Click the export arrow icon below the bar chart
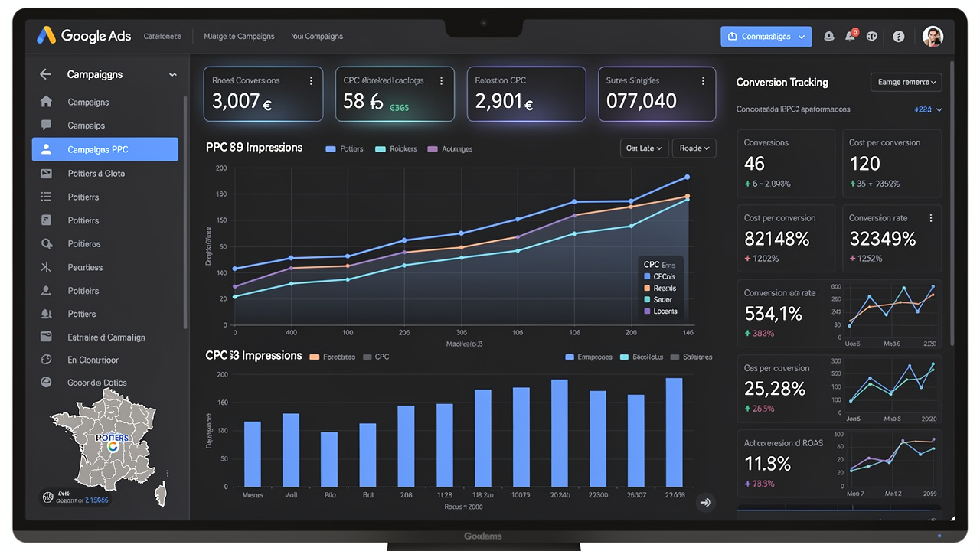The width and height of the screenshot is (980, 551). pyautogui.click(x=705, y=503)
